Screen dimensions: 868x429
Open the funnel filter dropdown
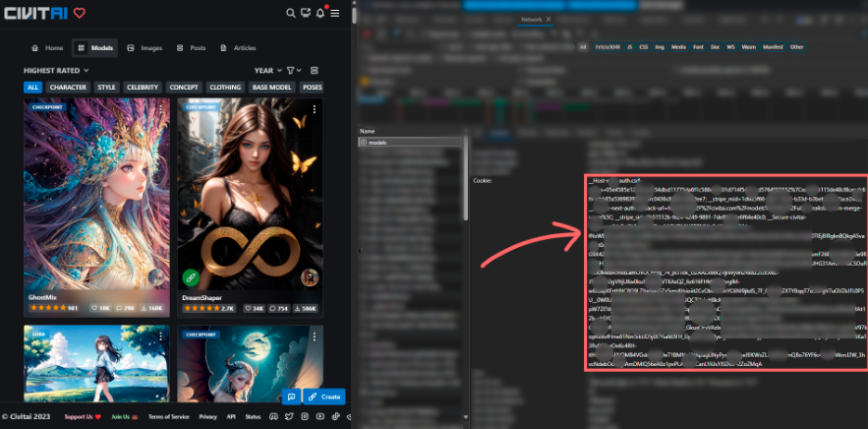click(294, 71)
